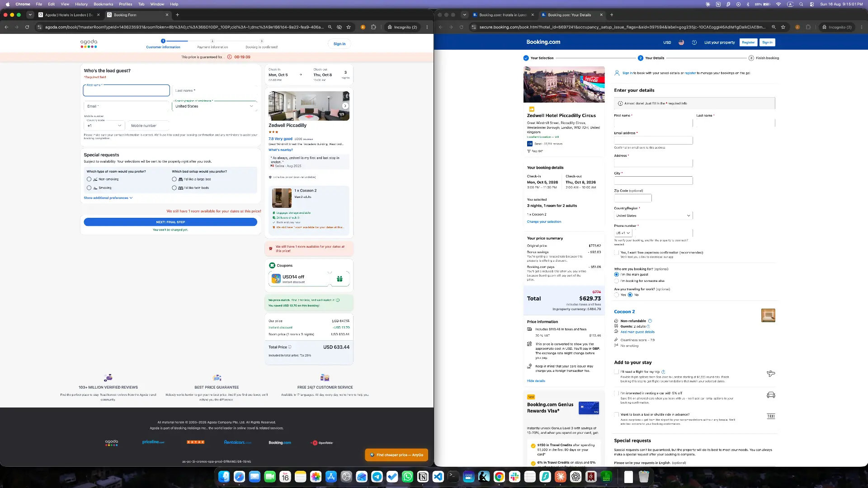Open the Agoda mobile country code +1 dropdown
Screen dimensions: 868x488
click(104, 126)
